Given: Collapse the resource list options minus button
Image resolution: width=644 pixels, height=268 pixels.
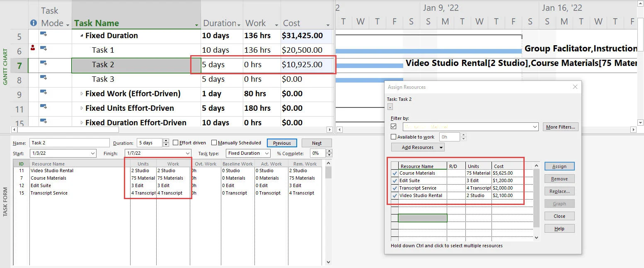Looking at the screenshot, I should (x=390, y=107).
